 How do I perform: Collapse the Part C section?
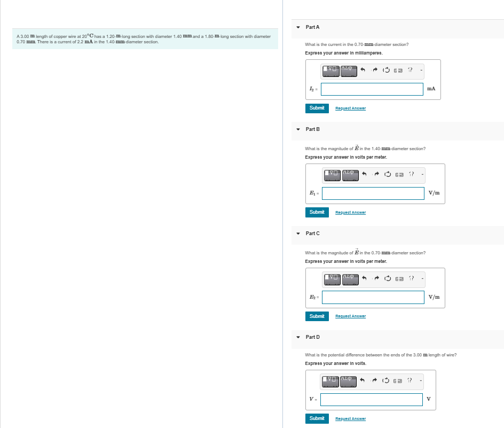(x=298, y=234)
